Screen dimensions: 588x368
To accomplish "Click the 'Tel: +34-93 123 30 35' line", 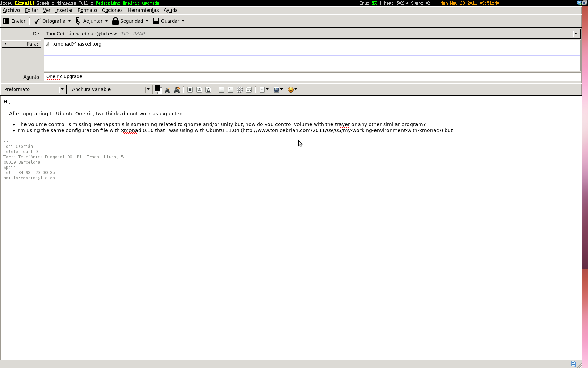I will pos(29,173).
